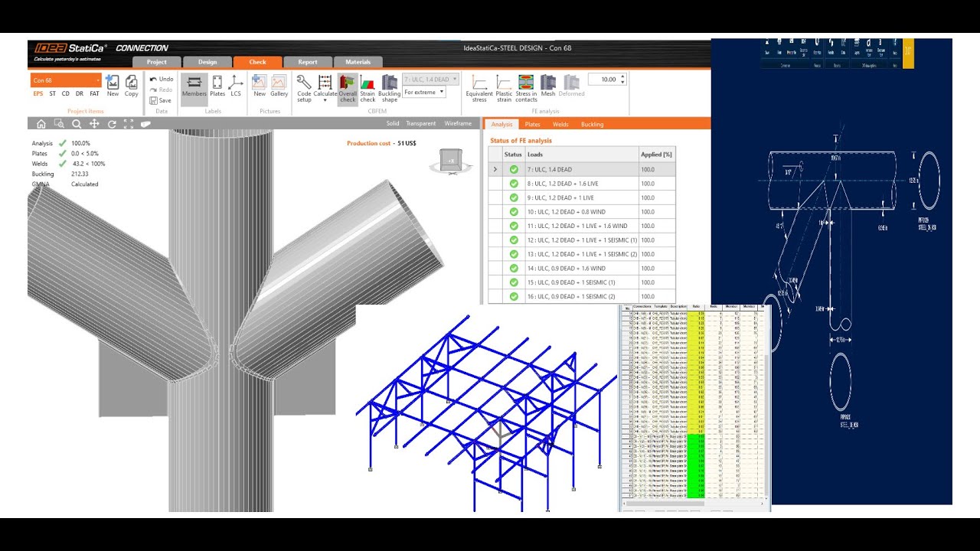Activate the pan tool
This screenshot has width=980, height=551.
pos(94,124)
